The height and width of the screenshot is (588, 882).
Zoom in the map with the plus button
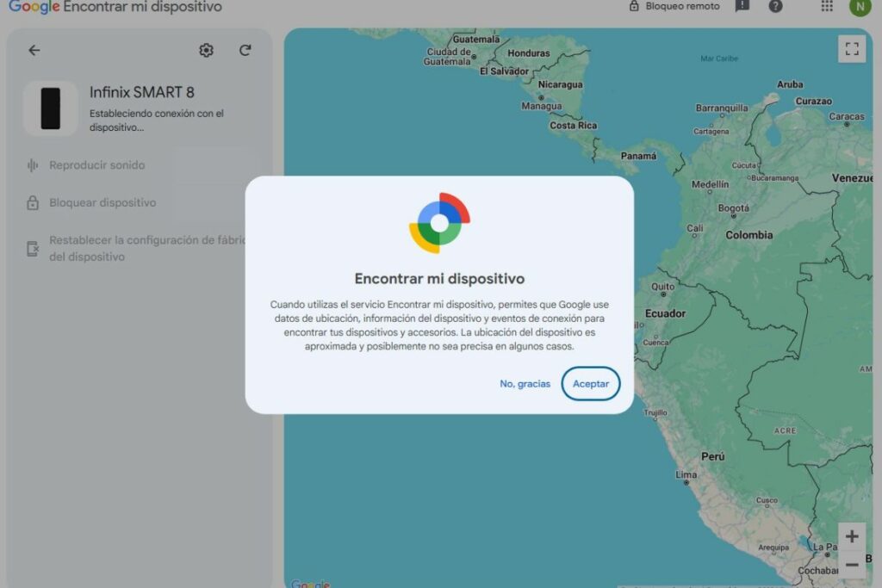click(x=852, y=536)
